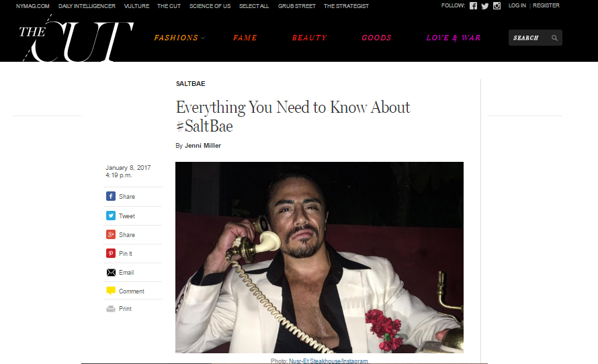Open The Cut's Instagram follow icon

[497, 6]
